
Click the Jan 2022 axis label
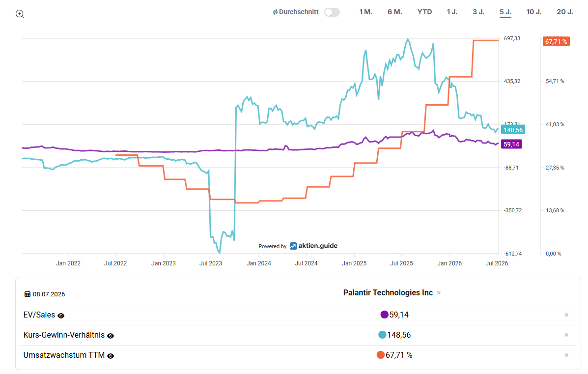pos(68,263)
